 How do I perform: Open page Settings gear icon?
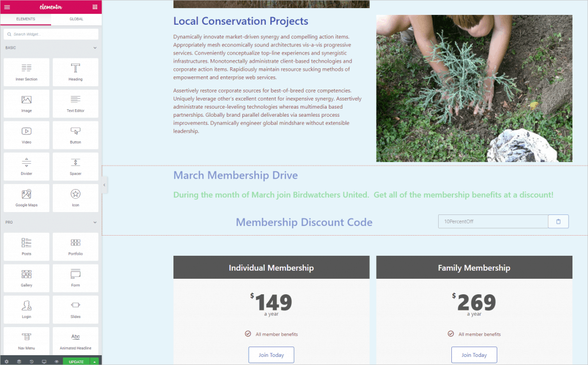(x=7, y=362)
